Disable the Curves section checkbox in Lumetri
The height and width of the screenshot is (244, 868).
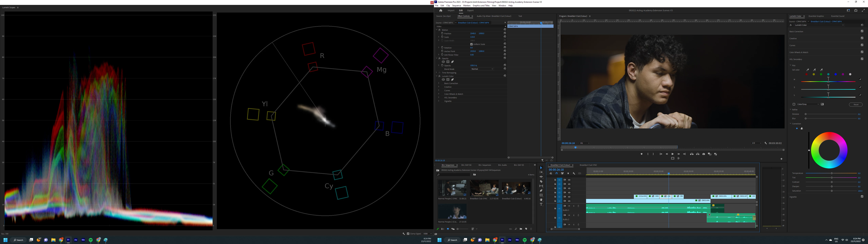click(862, 45)
